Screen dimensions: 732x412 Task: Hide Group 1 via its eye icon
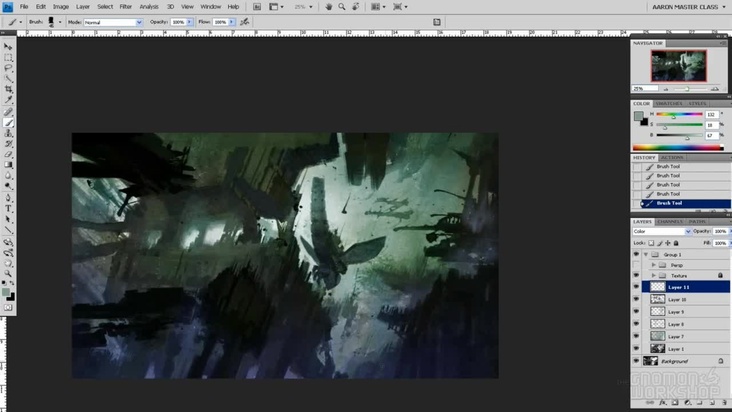pyautogui.click(x=636, y=255)
